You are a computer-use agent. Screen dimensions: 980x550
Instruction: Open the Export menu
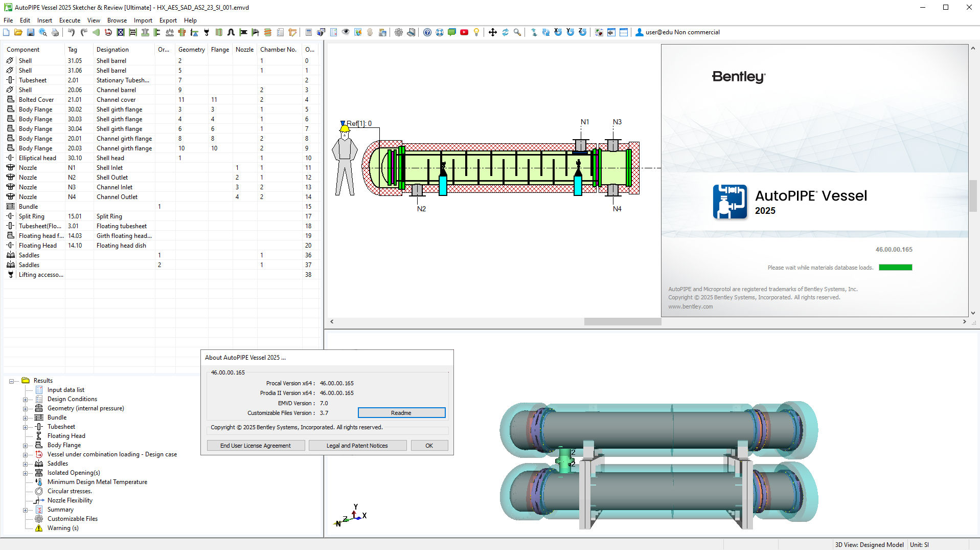click(168, 20)
